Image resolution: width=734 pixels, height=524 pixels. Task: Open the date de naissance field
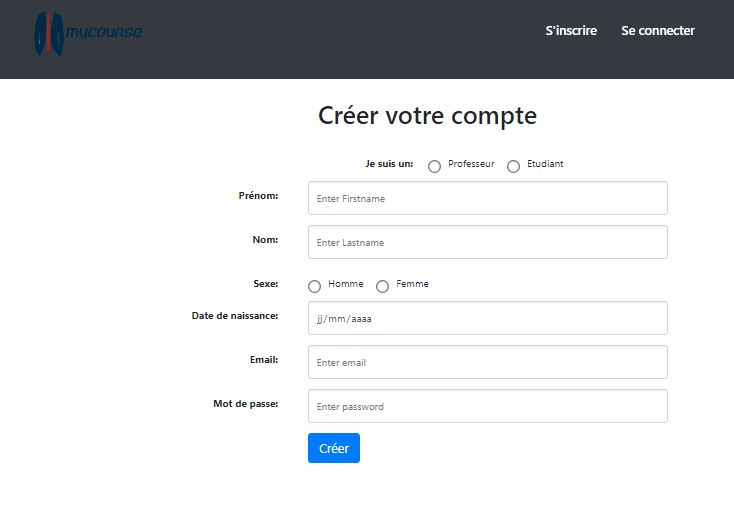[488, 318]
